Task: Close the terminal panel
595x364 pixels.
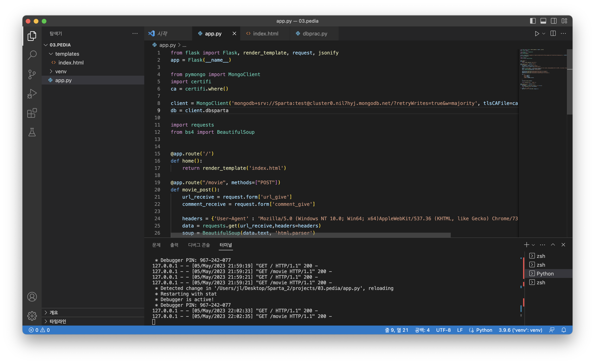Action: click(563, 245)
